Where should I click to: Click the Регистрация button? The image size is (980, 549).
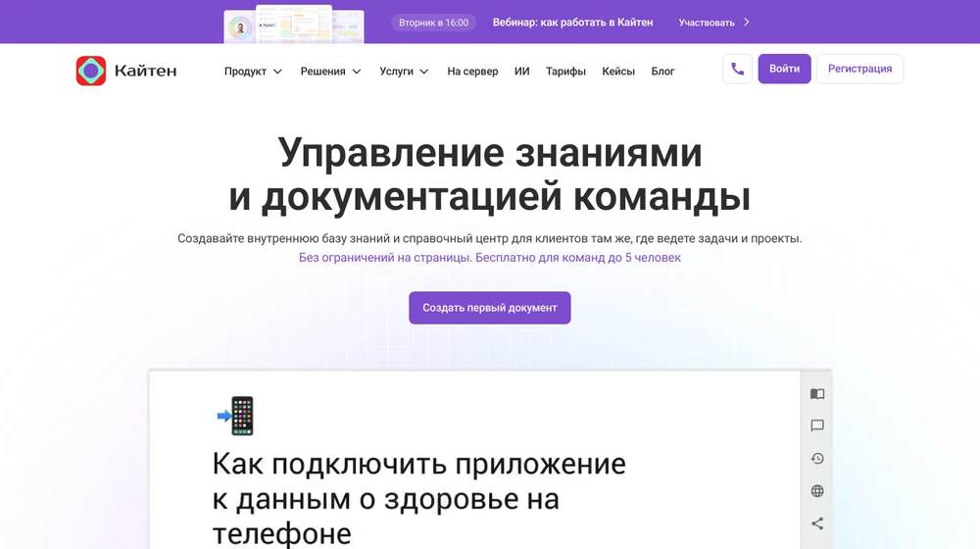(x=860, y=69)
